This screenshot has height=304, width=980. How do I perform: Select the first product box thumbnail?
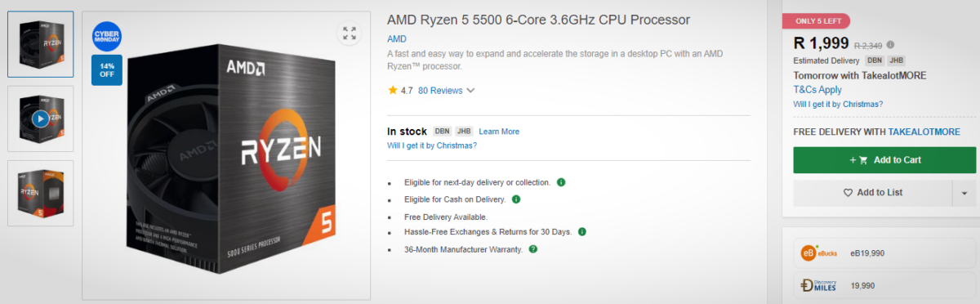[40, 44]
